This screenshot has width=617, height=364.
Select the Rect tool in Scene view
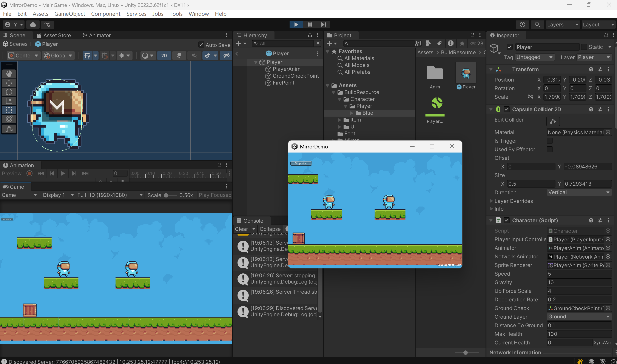pyautogui.click(x=9, y=110)
